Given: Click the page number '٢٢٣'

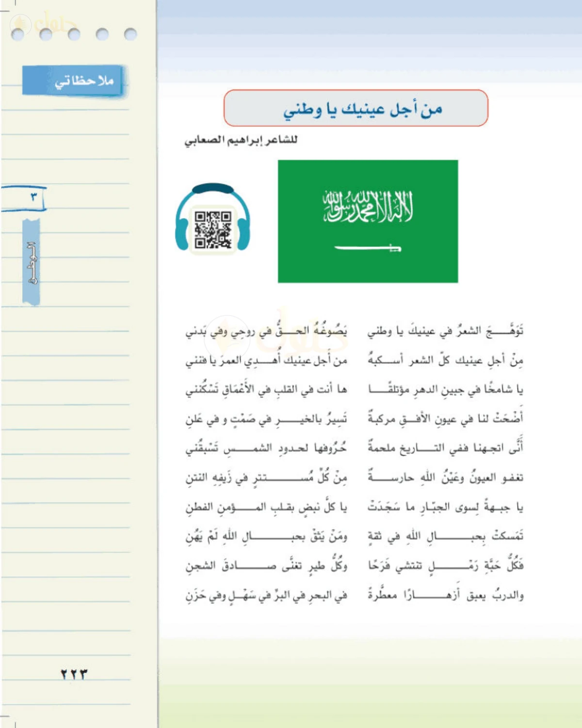Looking at the screenshot, I should point(74,675).
